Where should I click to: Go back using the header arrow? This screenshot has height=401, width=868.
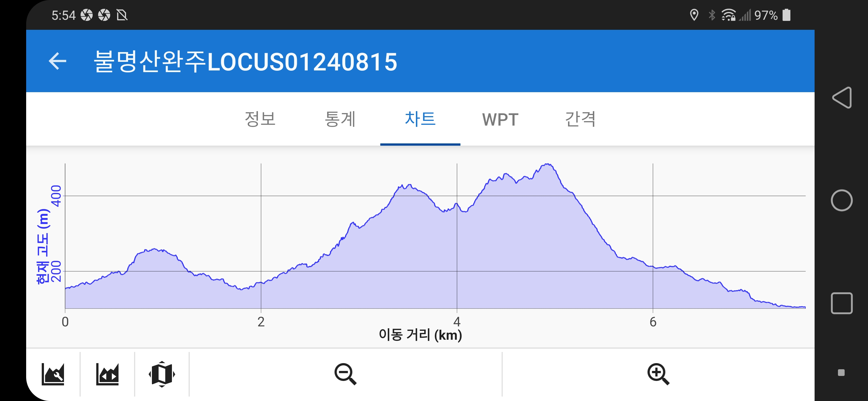click(x=58, y=61)
